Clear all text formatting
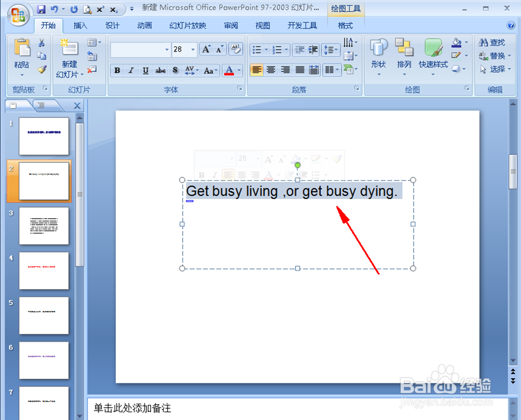This screenshot has height=420, width=521. (235, 49)
